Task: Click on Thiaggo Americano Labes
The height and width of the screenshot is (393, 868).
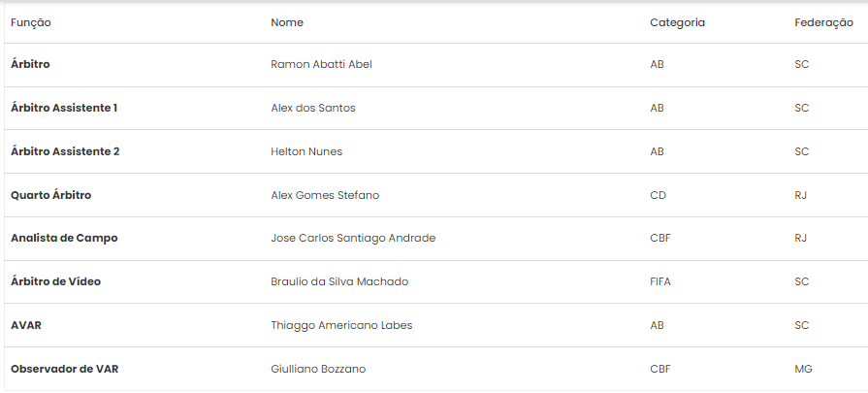Action: 341,325
